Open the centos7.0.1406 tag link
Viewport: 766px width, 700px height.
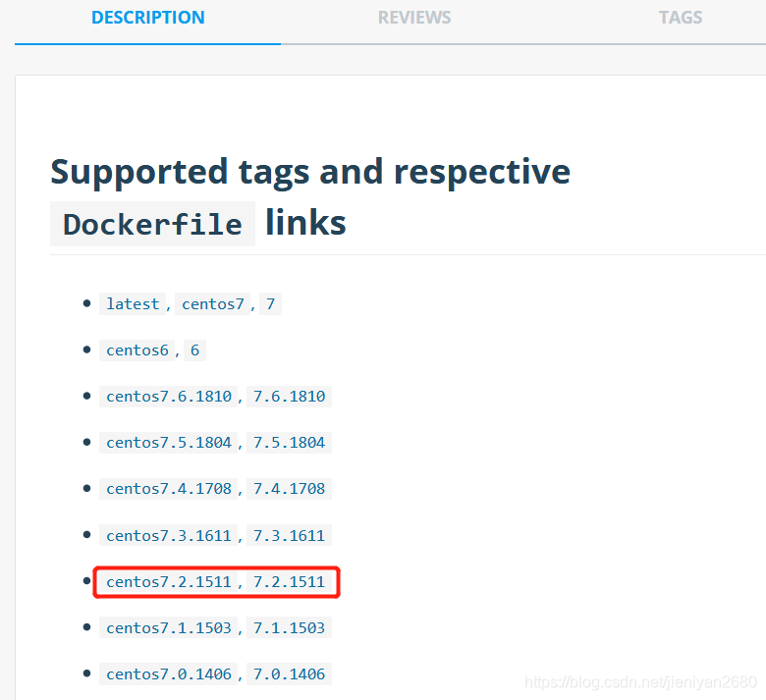tap(169, 674)
